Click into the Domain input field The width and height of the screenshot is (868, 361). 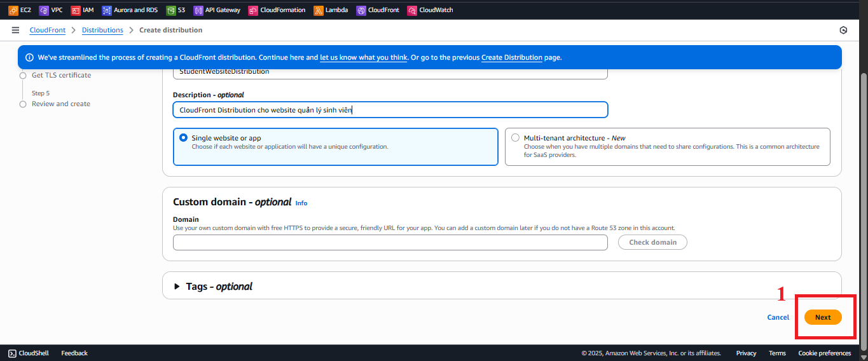pos(390,242)
